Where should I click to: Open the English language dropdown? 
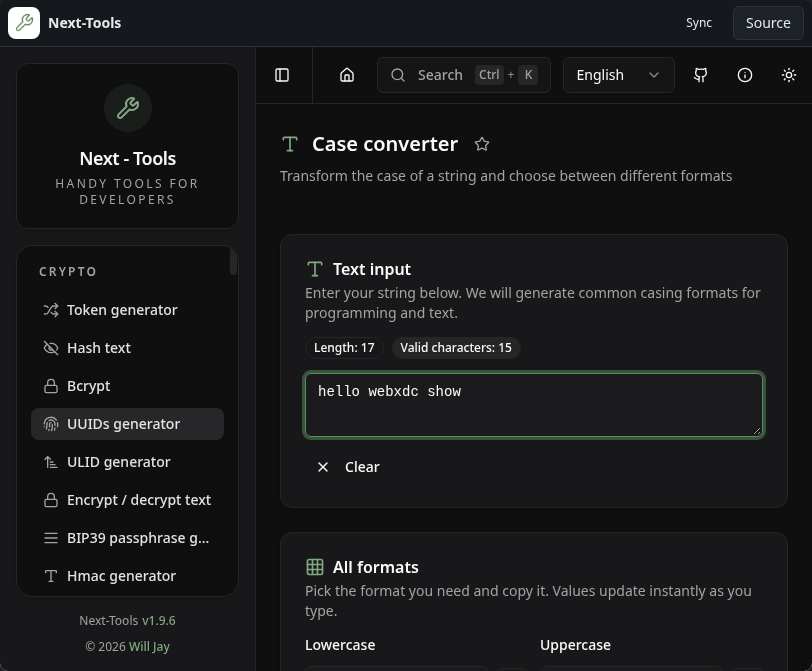618,75
